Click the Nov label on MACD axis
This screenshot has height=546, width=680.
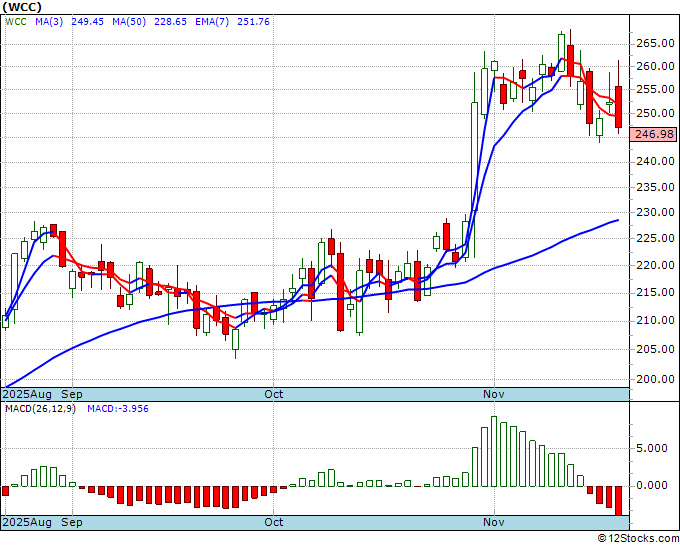(x=494, y=522)
